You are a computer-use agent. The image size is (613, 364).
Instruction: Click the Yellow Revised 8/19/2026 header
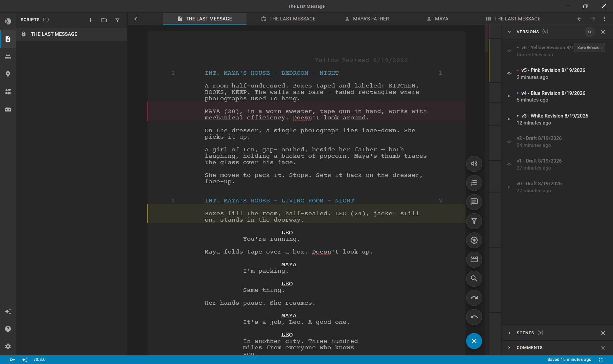(x=361, y=60)
